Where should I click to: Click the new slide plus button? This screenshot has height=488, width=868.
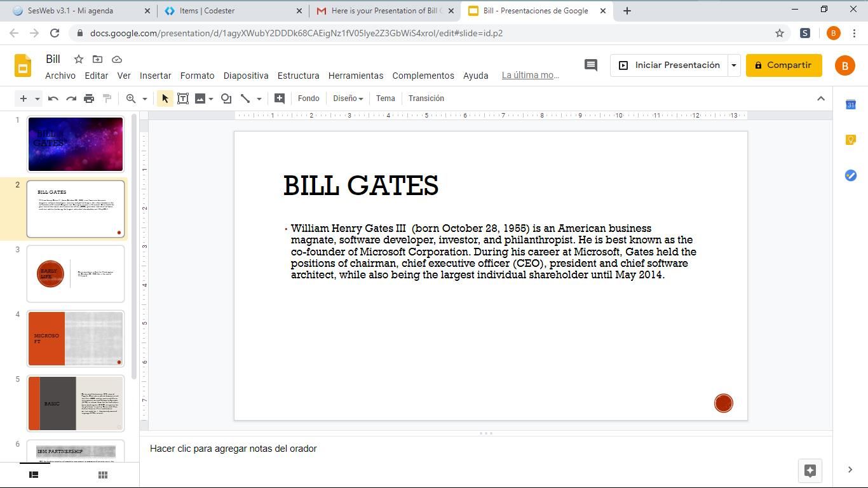click(x=24, y=98)
